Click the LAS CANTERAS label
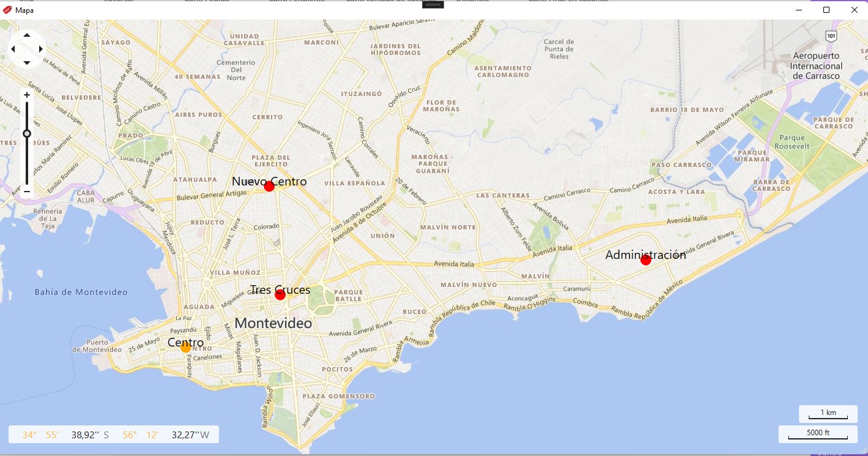 [503, 196]
